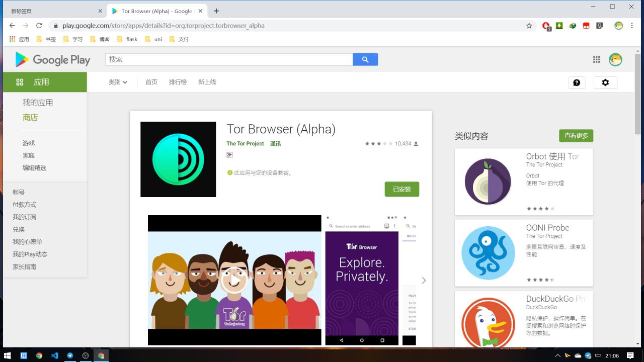Play the Tor promo video

[x=234, y=280]
